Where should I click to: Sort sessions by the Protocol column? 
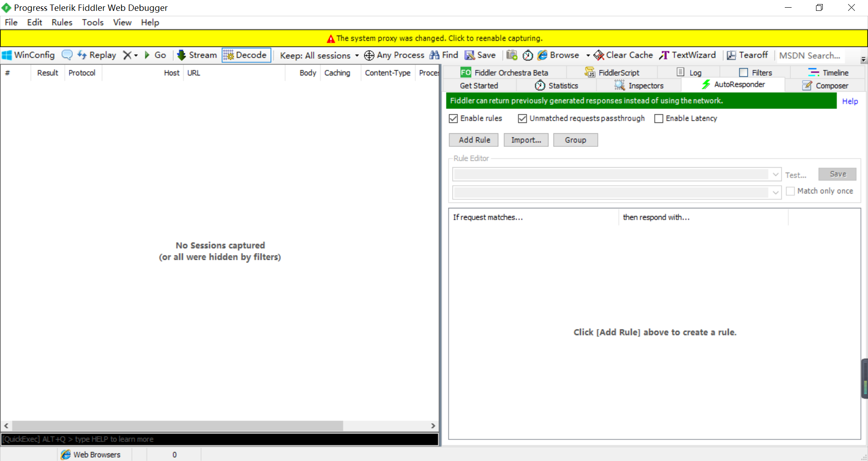tap(82, 73)
